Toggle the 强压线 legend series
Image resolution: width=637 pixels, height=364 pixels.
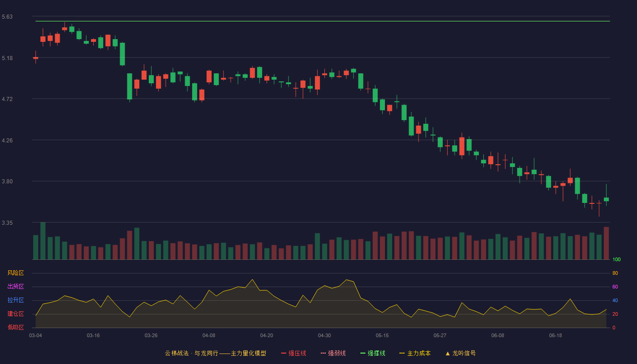[293, 353]
